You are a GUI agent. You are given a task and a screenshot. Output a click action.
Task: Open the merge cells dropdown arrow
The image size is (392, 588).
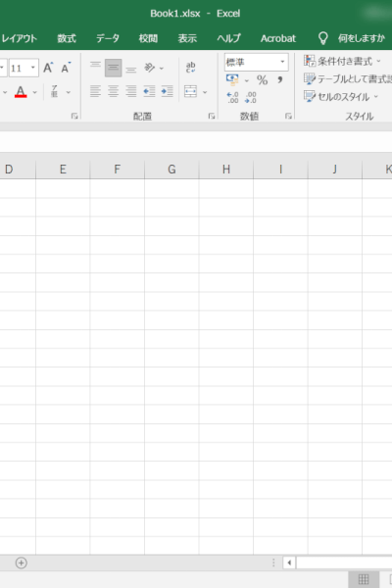pyautogui.click(x=205, y=92)
